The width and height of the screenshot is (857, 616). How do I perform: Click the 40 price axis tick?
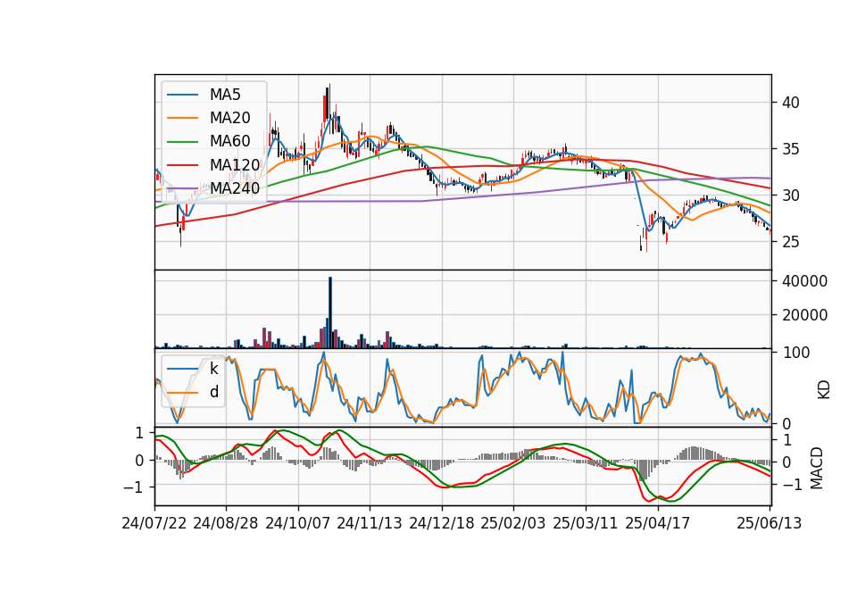(x=790, y=103)
